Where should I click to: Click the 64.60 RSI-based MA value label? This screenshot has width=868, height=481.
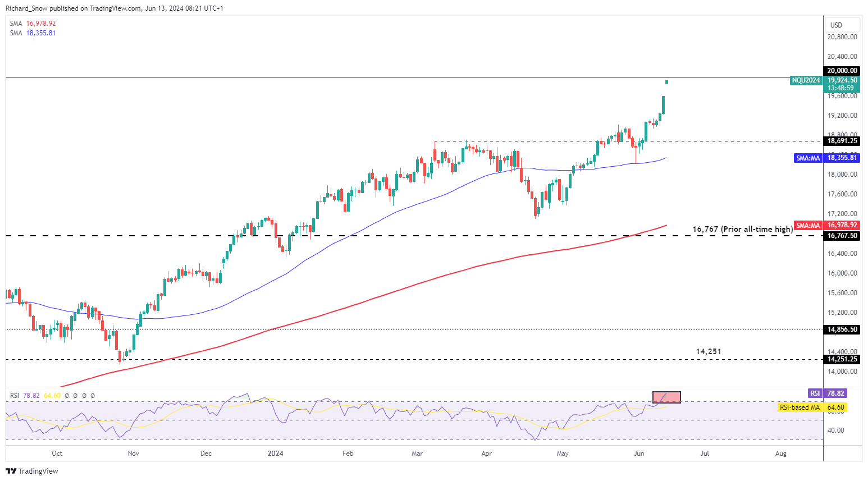pyautogui.click(x=836, y=407)
